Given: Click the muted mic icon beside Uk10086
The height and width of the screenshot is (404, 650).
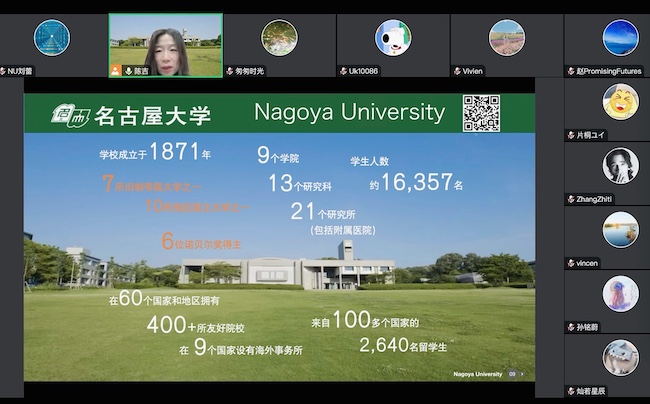Looking at the screenshot, I should tap(344, 71).
